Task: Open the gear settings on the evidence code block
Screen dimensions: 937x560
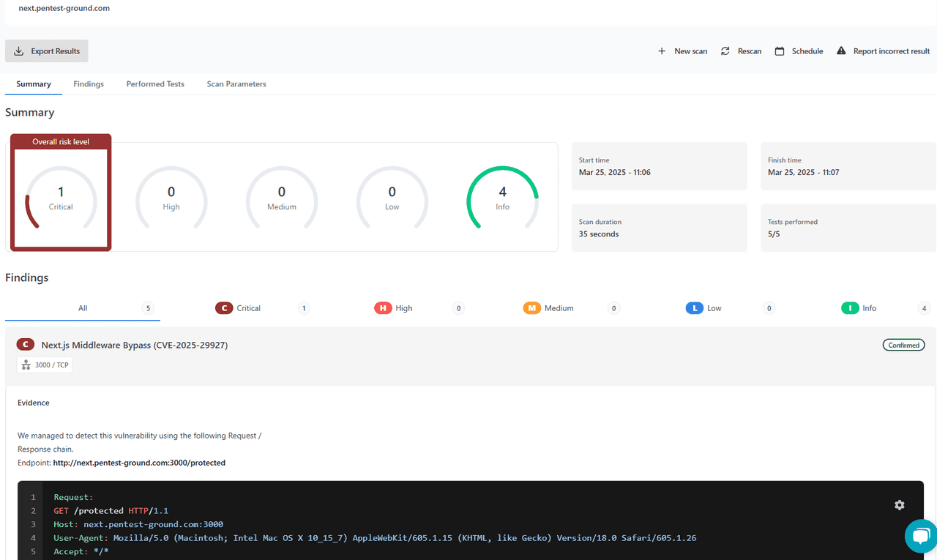Action: coord(899,505)
